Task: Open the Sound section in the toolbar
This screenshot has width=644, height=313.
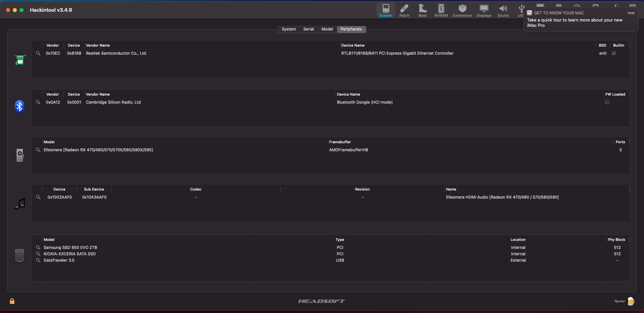Action: pos(503,10)
